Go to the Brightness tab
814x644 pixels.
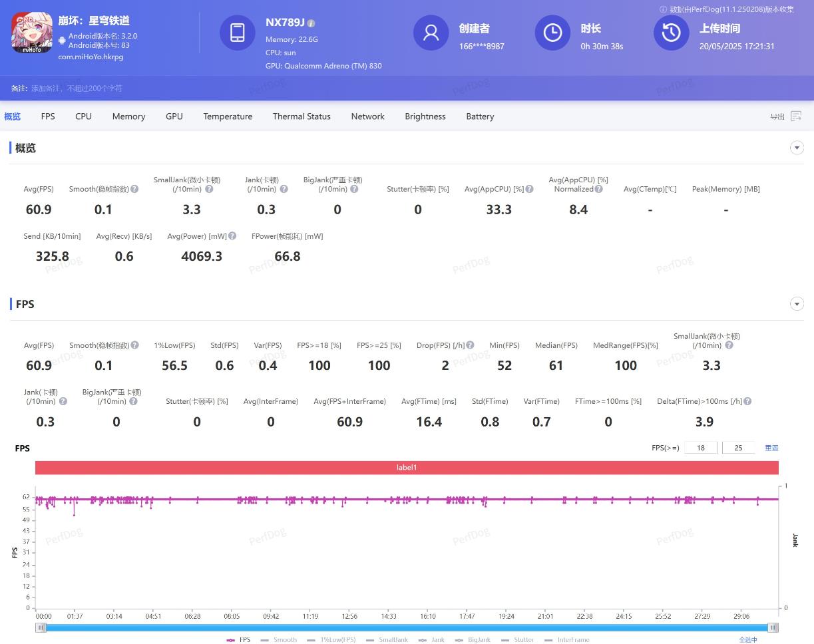pos(425,116)
